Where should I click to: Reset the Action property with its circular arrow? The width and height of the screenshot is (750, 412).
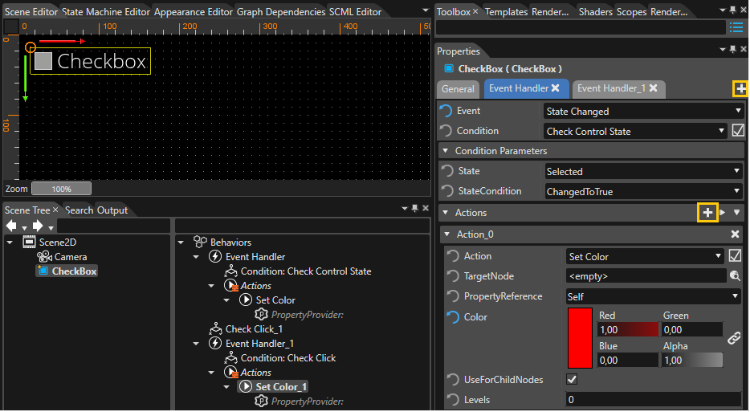[x=452, y=256]
